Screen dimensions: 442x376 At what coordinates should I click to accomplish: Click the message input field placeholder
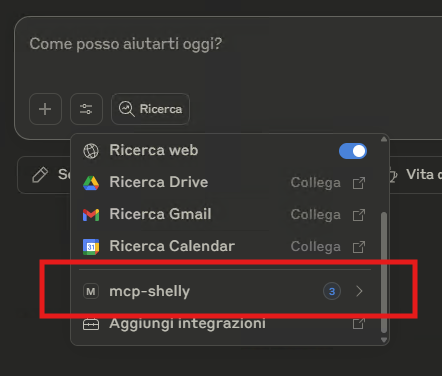click(126, 44)
